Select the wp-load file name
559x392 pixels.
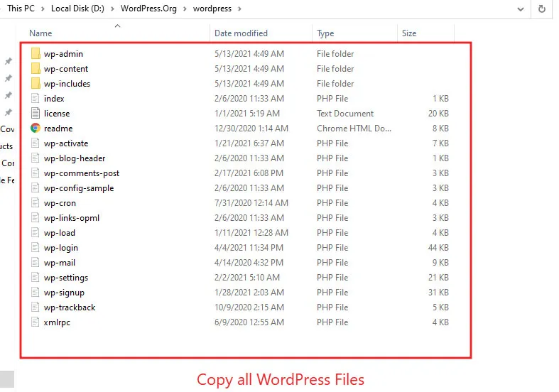[60, 233]
